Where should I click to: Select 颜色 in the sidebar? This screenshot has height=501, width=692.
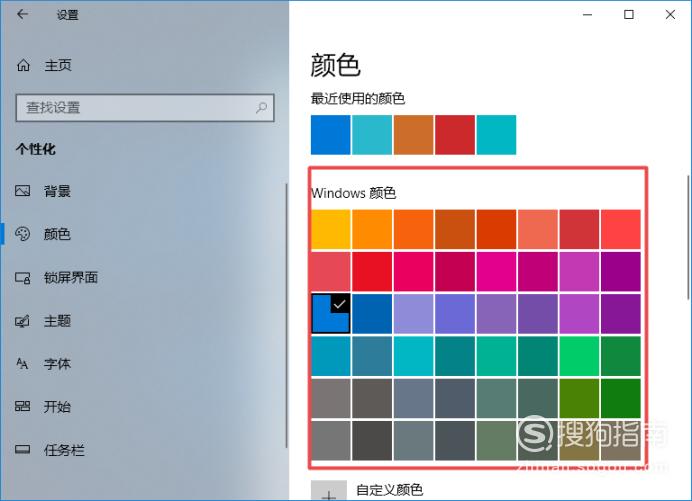(x=57, y=234)
